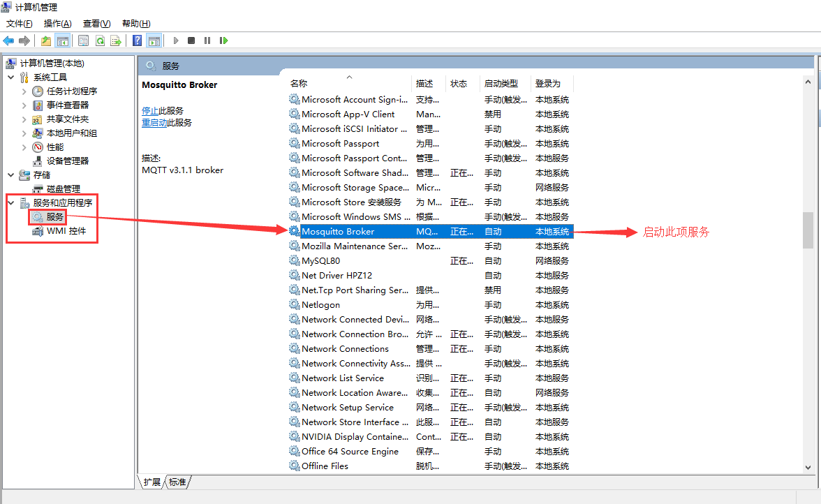Toggle the console tree pane icon
This screenshot has height=504, width=821.
point(64,40)
